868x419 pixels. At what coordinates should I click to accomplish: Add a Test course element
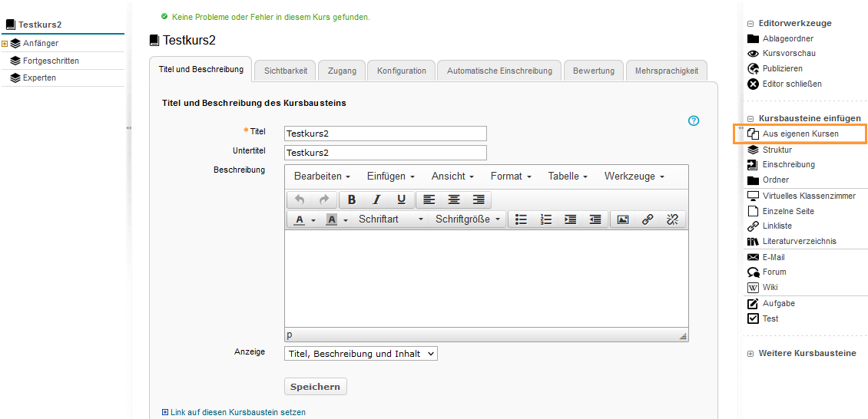coord(770,318)
